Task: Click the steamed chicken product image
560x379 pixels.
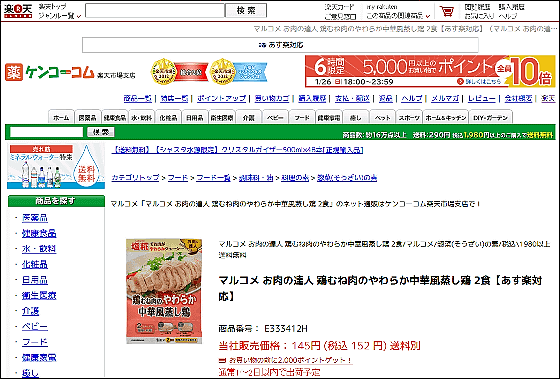Action: [164, 291]
